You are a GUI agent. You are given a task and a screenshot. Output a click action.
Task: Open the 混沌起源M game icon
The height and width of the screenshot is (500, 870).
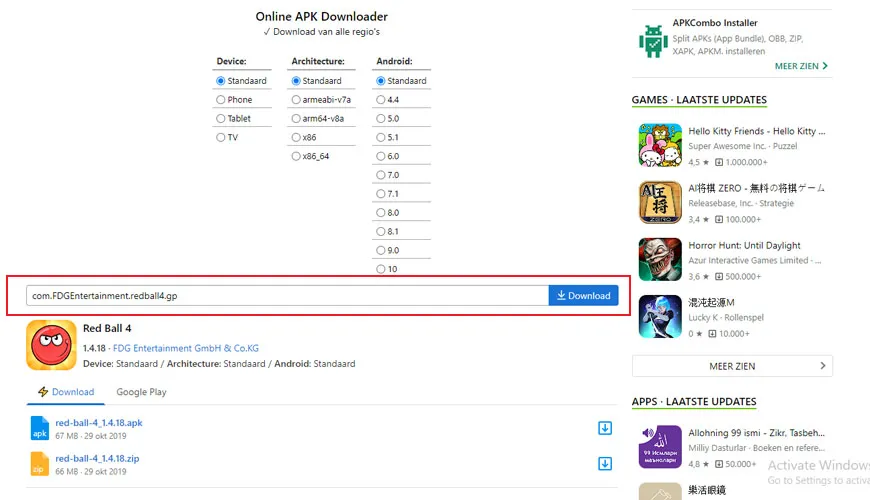coord(660,316)
